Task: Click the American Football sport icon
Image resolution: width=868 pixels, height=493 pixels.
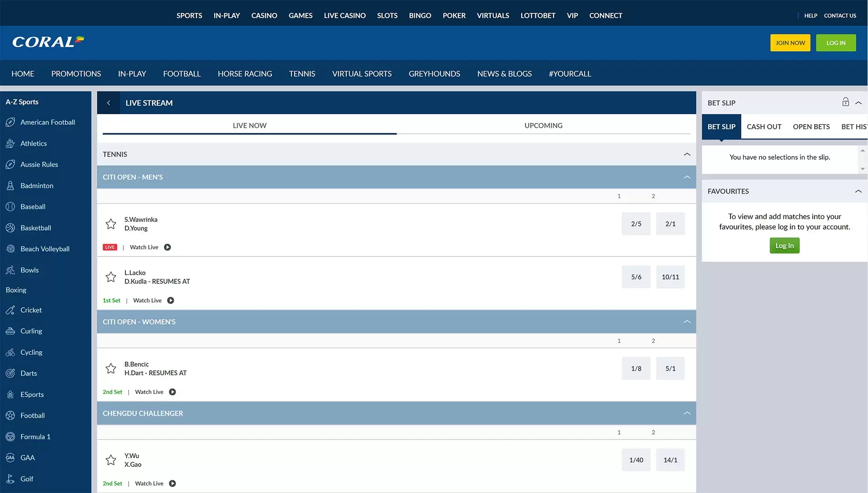Action: [x=11, y=122]
